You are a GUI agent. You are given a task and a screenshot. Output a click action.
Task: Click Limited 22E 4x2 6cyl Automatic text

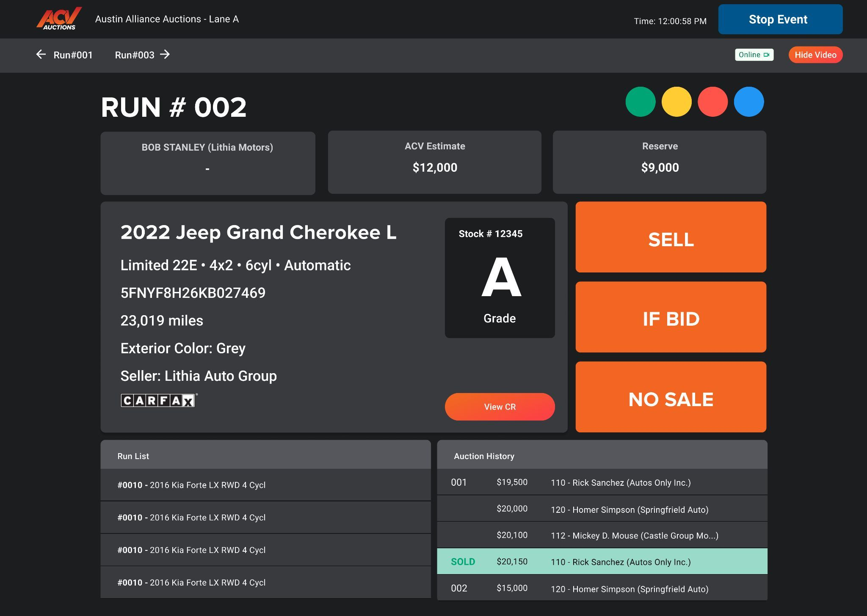click(235, 265)
